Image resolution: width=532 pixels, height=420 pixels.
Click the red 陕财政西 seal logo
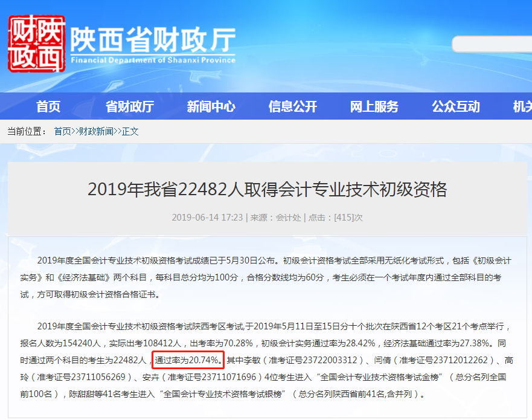37,44
